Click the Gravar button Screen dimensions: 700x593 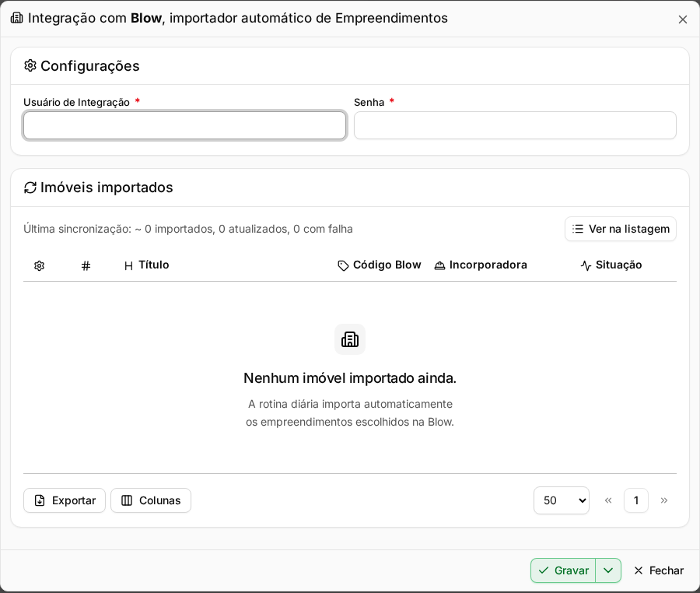click(563, 570)
